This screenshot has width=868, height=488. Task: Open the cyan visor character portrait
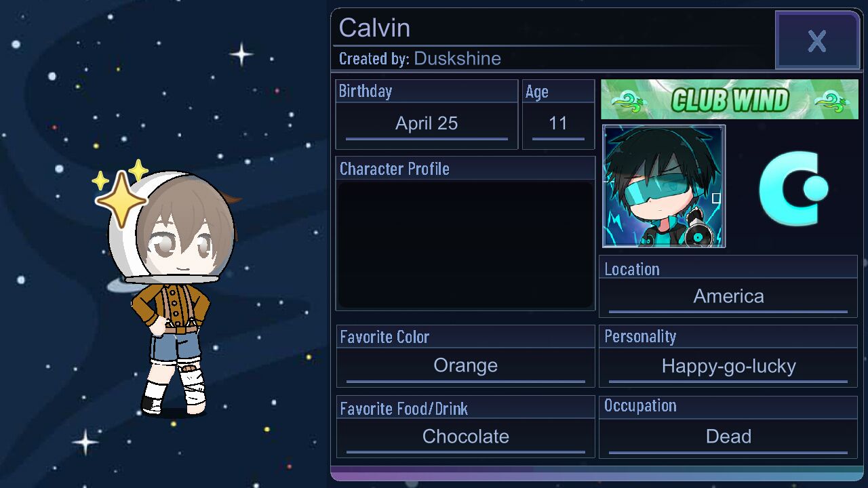point(664,186)
